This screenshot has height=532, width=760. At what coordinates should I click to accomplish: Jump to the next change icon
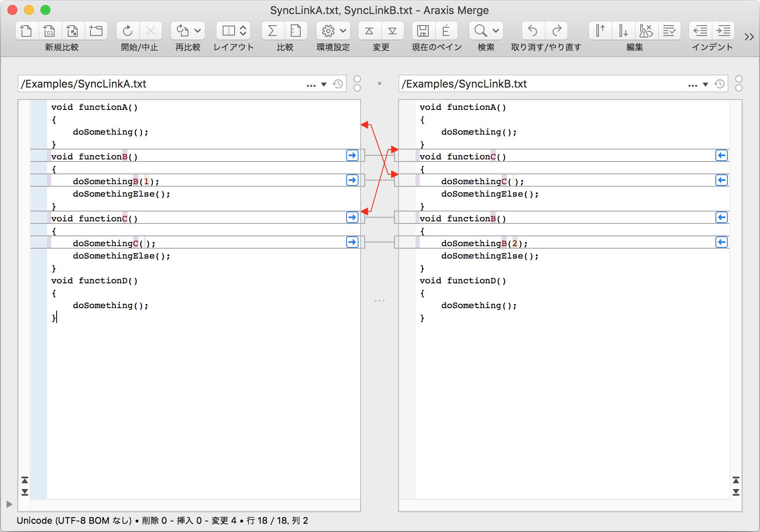392,31
